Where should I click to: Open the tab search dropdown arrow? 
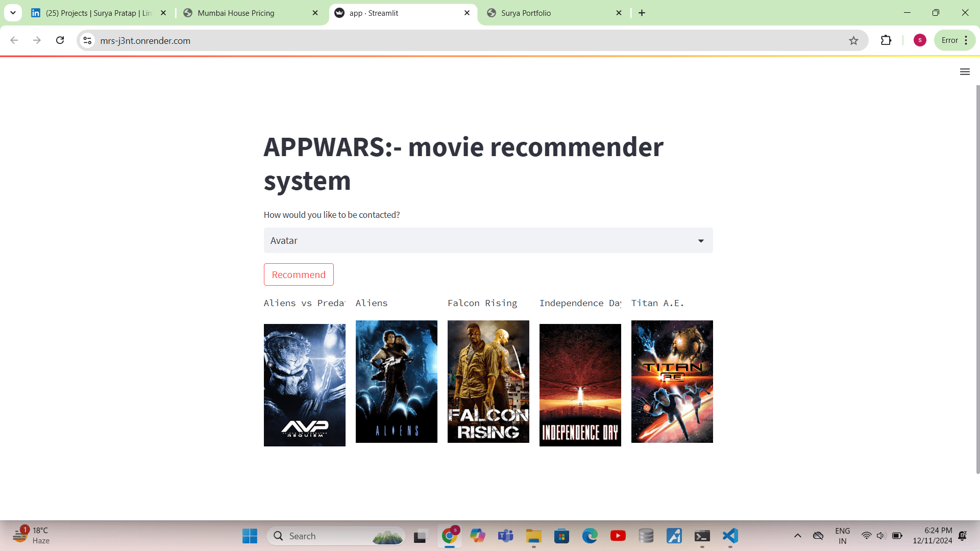(13, 13)
